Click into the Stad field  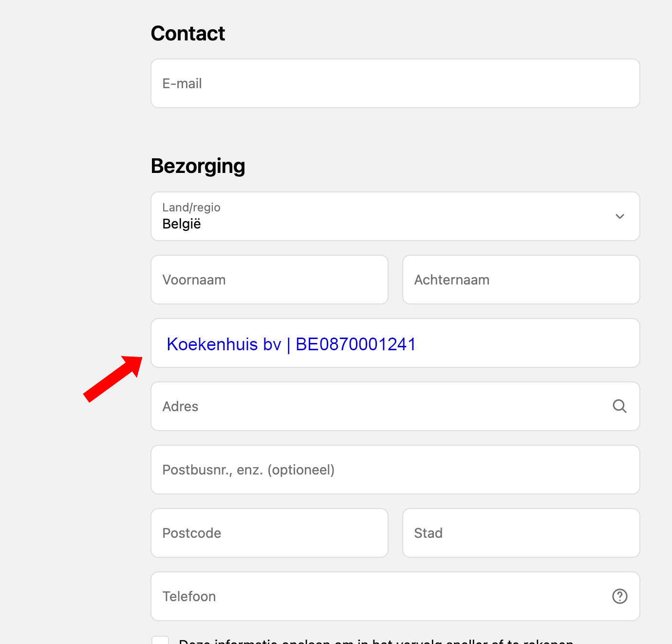(x=521, y=533)
